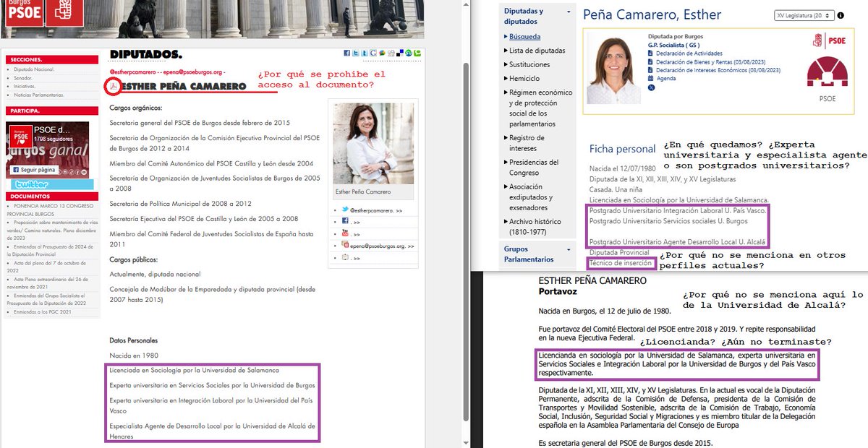Open Registro de intereses in sidebar

click(527, 142)
